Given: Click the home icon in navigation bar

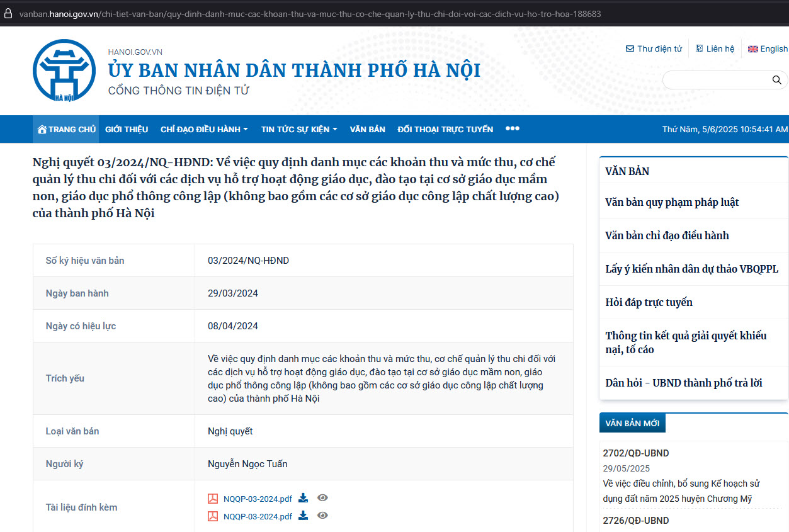Looking at the screenshot, I should point(42,129).
